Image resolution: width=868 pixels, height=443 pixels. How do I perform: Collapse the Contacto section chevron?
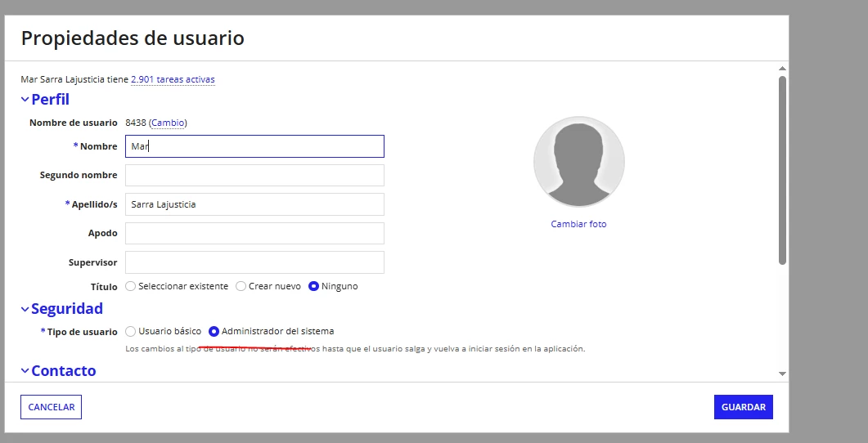pyautogui.click(x=25, y=371)
